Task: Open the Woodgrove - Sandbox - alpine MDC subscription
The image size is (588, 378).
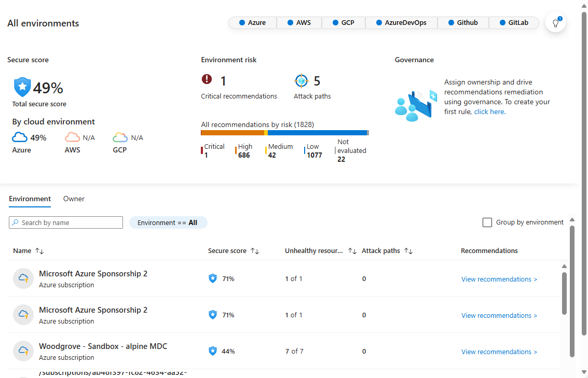Action: pyautogui.click(x=103, y=346)
